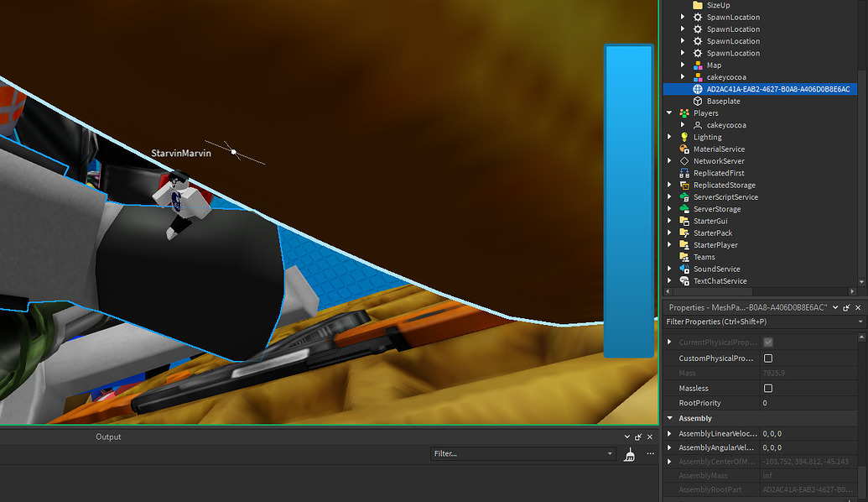Expand the StarterGui tree item

coord(668,221)
